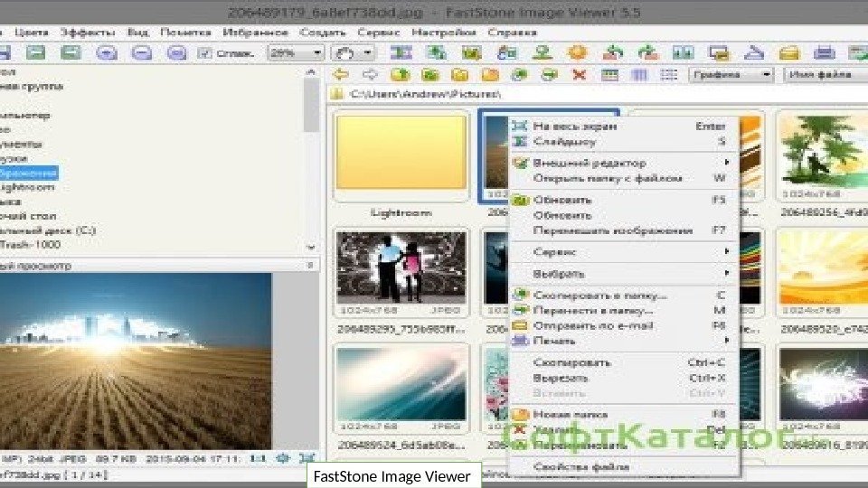The image size is (868, 488).
Task: Click the scanner acquire icon
Action: pos(753,53)
